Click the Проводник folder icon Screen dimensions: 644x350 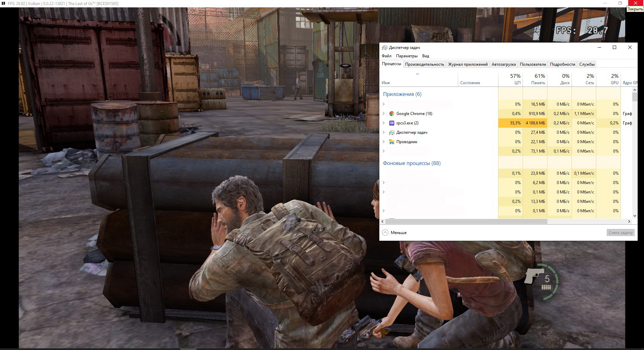[391, 142]
